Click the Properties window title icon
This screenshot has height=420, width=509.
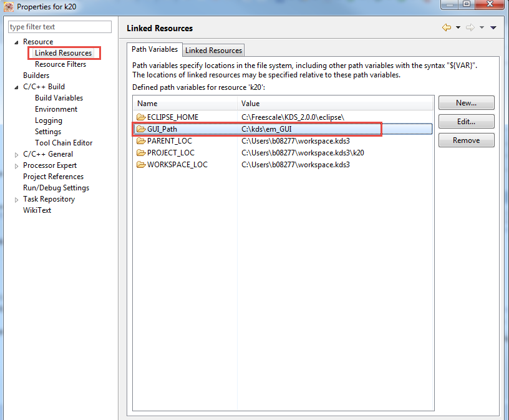pos(9,6)
